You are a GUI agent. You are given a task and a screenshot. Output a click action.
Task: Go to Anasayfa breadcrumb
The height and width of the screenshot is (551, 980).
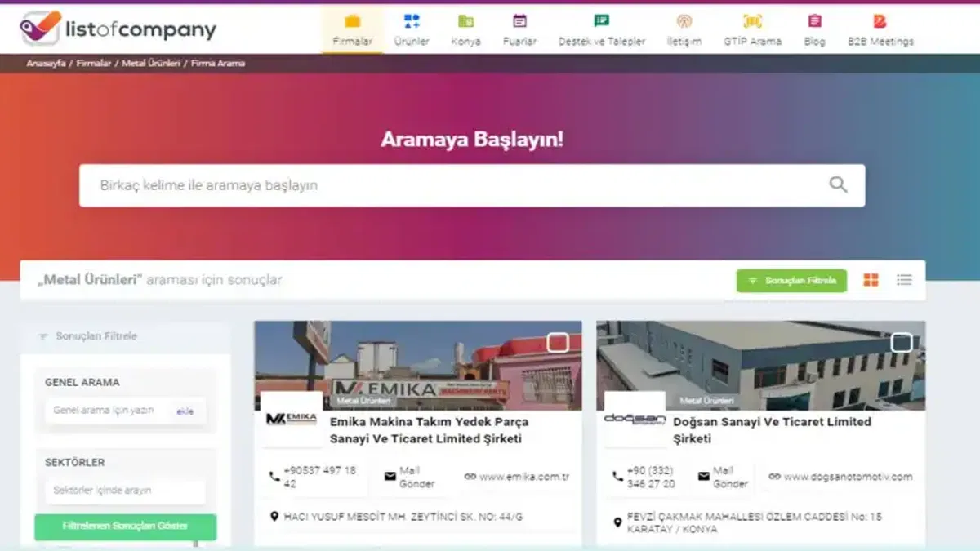point(46,63)
